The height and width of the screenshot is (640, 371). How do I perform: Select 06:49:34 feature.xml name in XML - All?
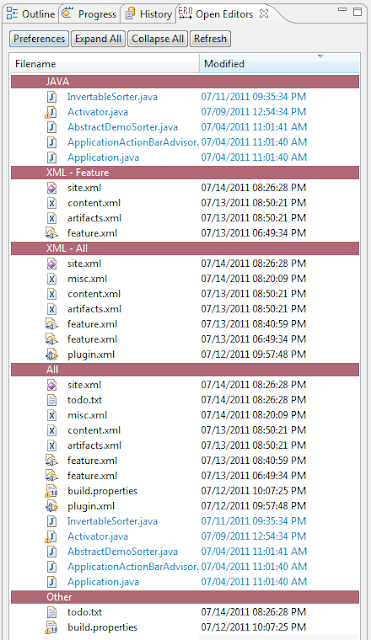tap(92, 339)
